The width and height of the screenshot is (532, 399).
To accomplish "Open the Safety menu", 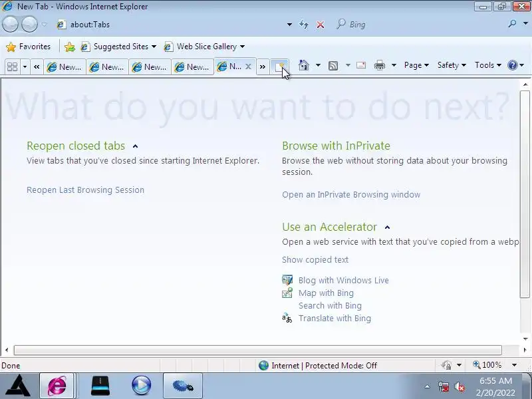I will (x=452, y=65).
